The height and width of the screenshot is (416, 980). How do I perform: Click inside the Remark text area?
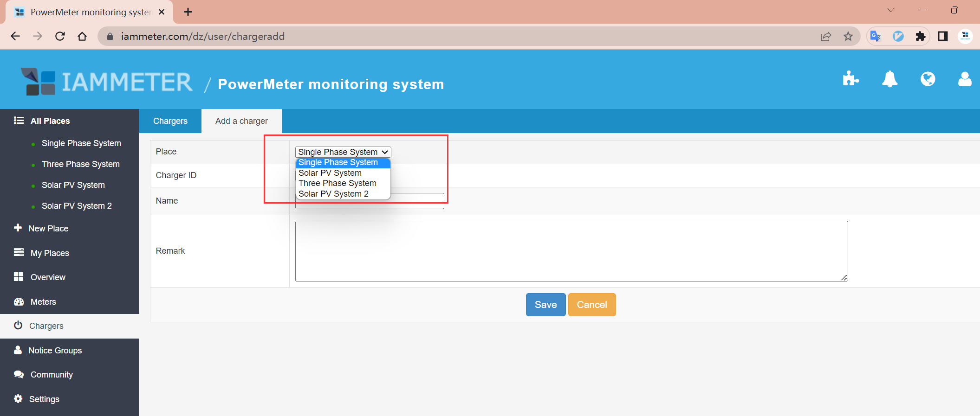click(571, 251)
